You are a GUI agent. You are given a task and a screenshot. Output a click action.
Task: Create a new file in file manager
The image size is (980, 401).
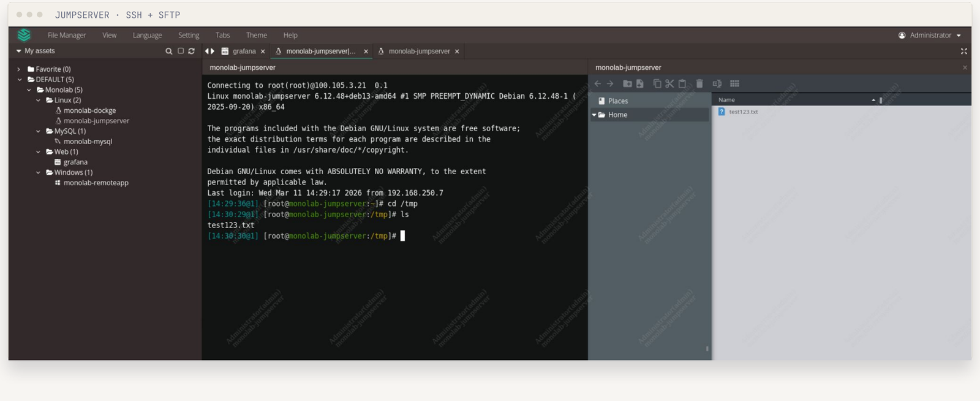(640, 83)
